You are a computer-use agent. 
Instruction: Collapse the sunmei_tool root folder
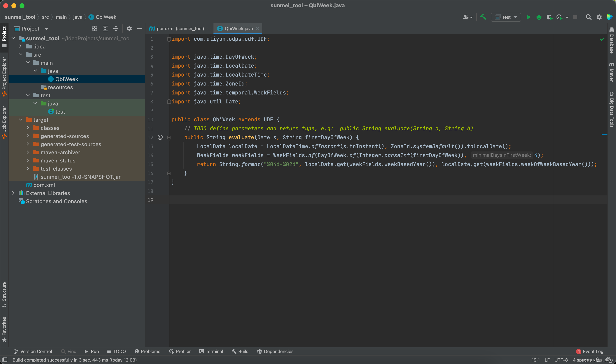click(x=13, y=38)
